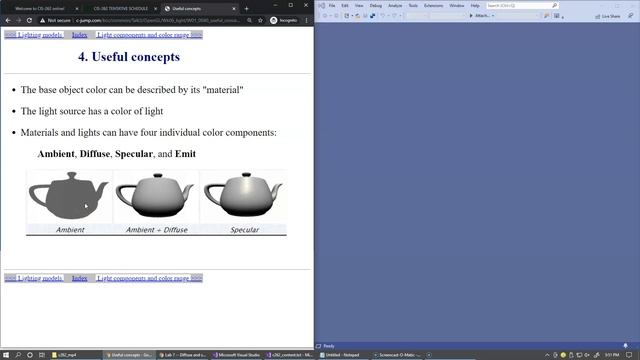Viewport: 640px width, 360px height.
Task: Switch to CIS-262 Tentative Schedule tab
Action: tap(121, 8)
